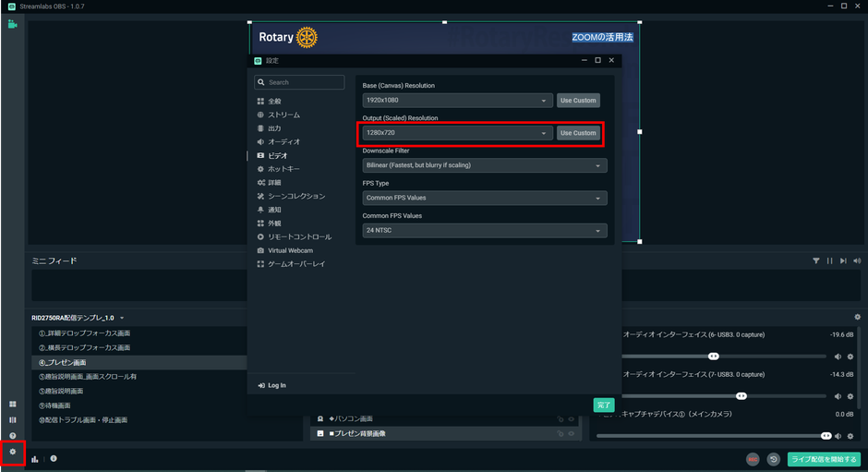Open mixer settings gear above audio sources

pos(858,317)
